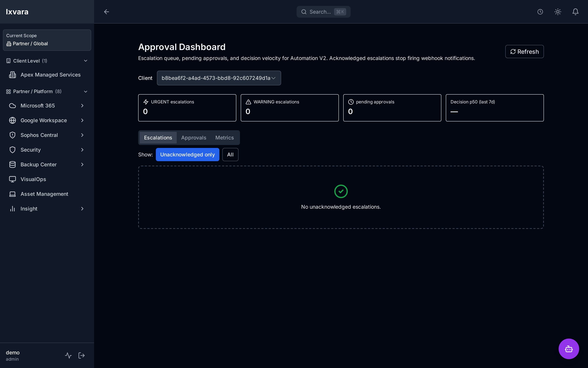This screenshot has height=368, width=588.
Task: Click the Google Workspace globe icon
Action: point(12,120)
